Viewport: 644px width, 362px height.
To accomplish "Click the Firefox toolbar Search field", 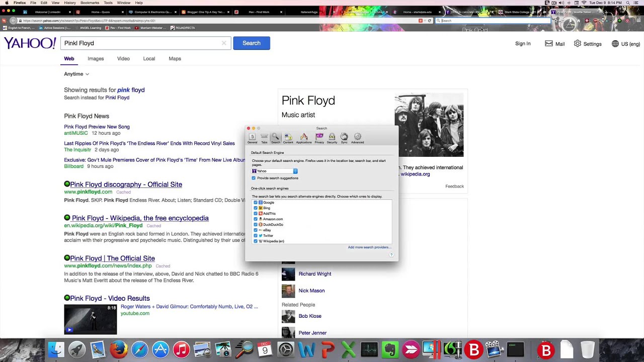I will 492,21.
